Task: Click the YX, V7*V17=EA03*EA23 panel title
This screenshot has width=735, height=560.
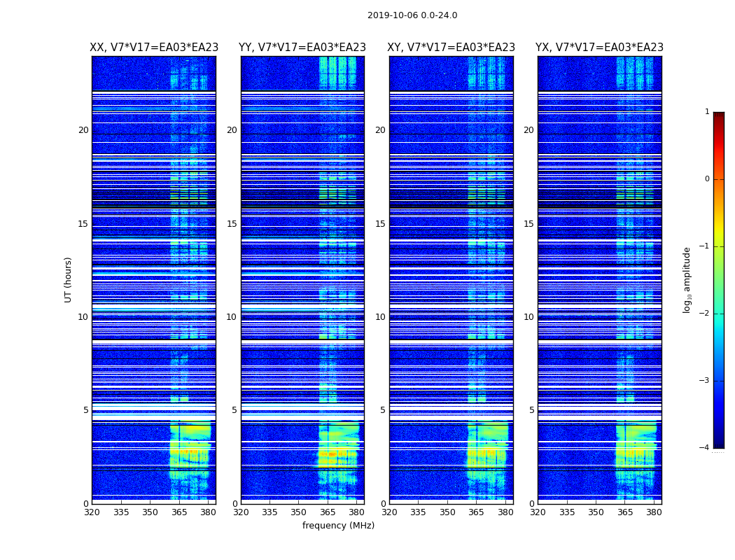Action: 599,48
